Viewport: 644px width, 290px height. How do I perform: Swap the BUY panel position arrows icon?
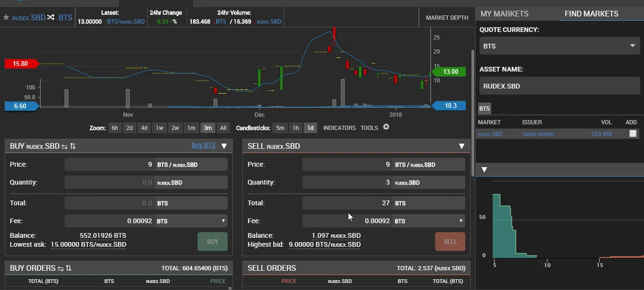pos(64,146)
